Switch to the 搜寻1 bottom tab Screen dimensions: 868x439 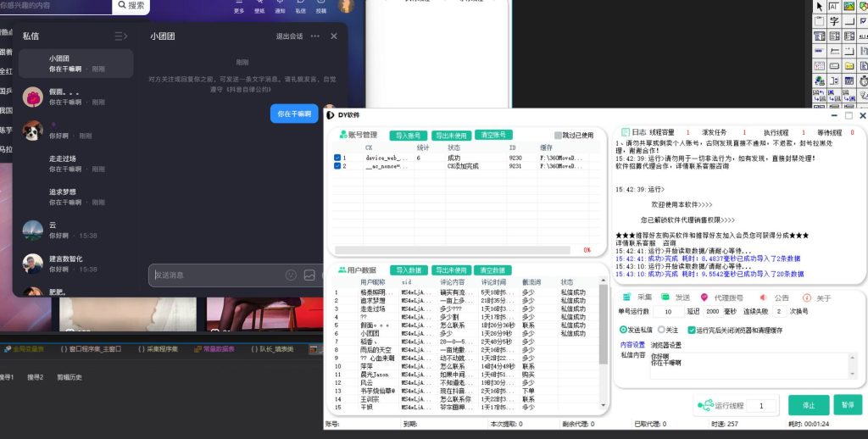point(6,377)
